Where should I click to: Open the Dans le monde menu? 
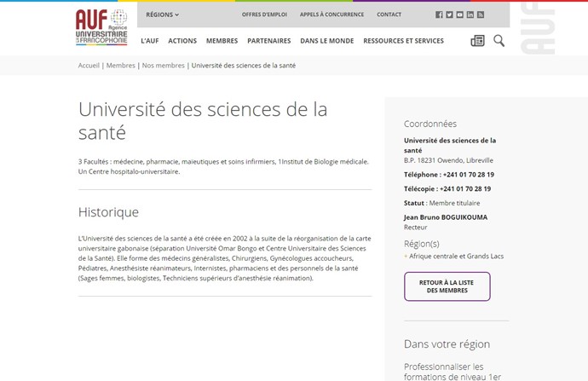[326, 41]
